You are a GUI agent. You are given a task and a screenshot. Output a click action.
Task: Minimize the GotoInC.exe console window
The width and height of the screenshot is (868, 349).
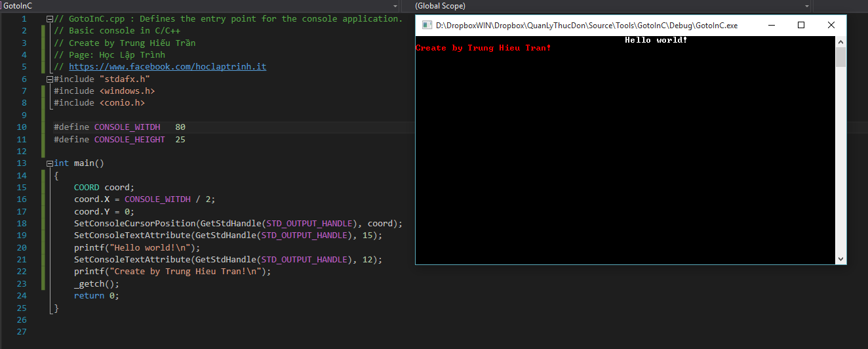point(771,26)
